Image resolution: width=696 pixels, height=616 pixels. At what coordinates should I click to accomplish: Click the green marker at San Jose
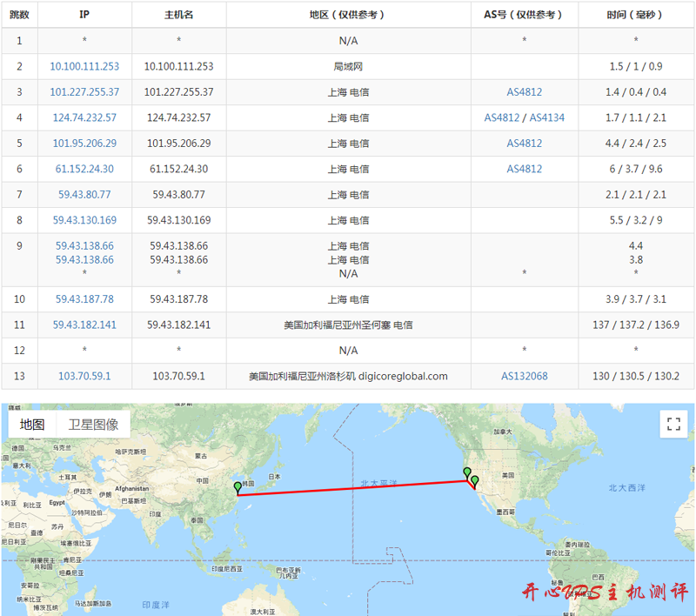coord(467,474)
